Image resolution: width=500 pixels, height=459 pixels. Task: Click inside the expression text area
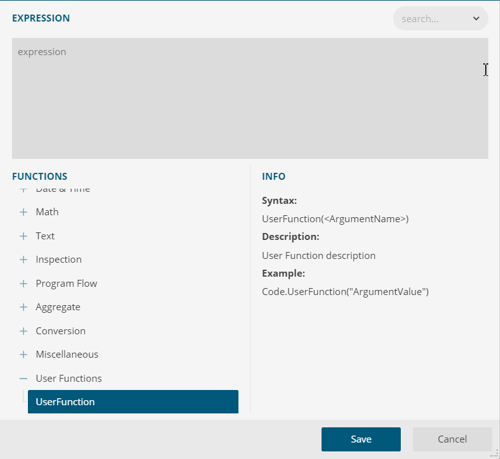click(x=250, y=98)
